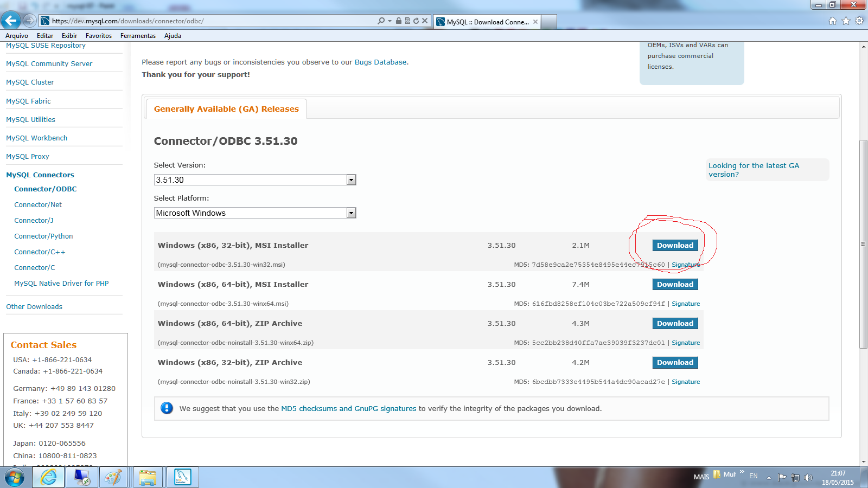Open the Favorites star icon

tap(846, 21)
